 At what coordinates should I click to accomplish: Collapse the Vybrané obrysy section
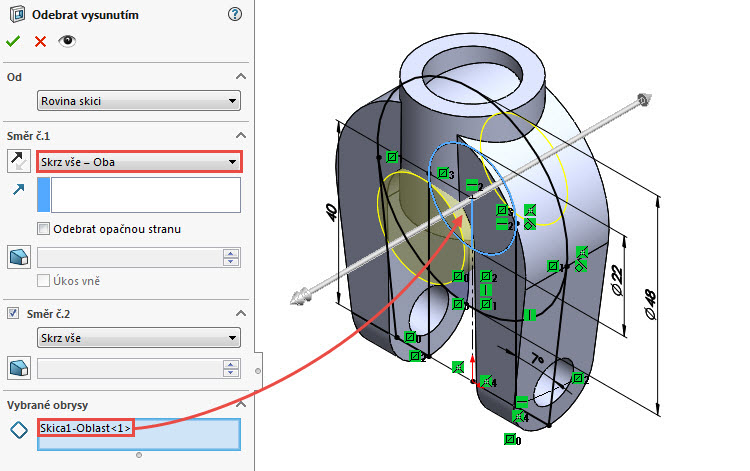point(241,404)
